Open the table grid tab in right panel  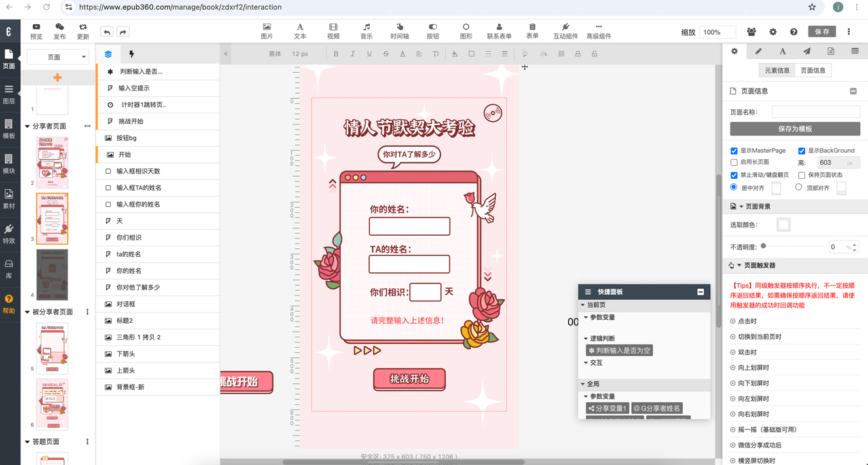click(x=855, y=51)
